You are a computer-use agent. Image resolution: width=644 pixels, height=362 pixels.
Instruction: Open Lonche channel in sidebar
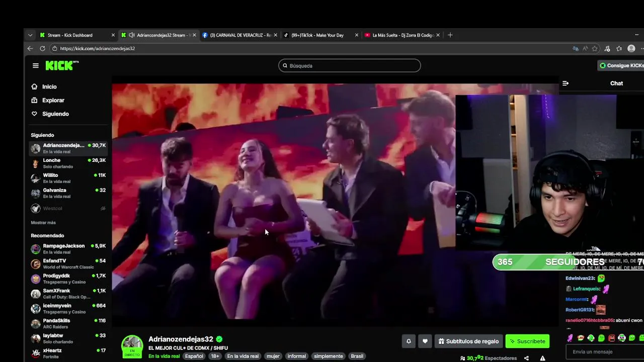tap(68, 163)
